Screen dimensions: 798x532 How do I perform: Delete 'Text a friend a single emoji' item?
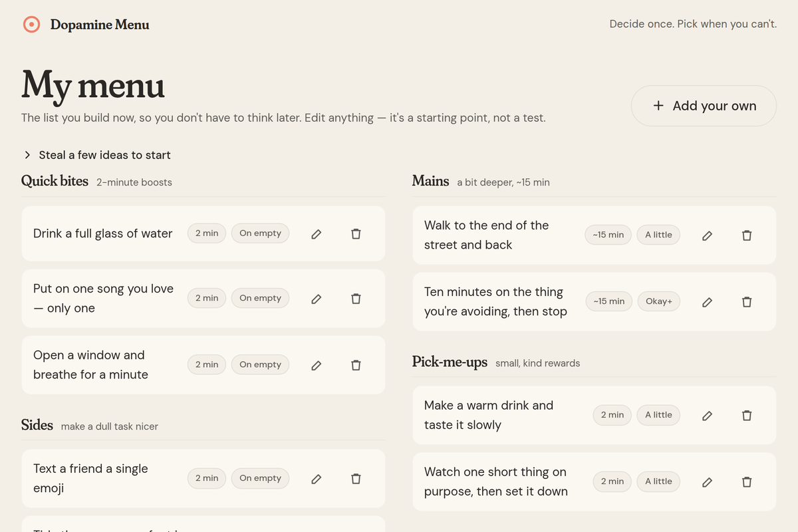coord(356,478)
